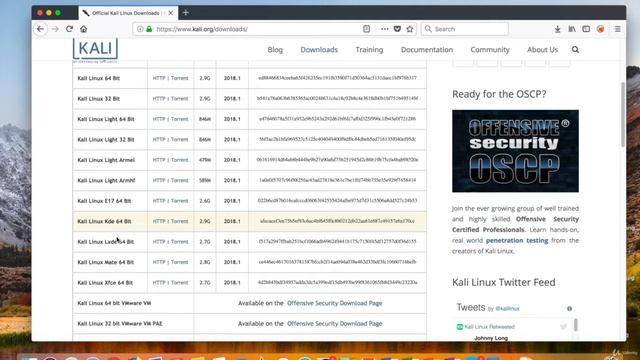Click the KALI logo
Image resolution: width=640 pixels, height=360 pixels.
(x=95, y=50)
